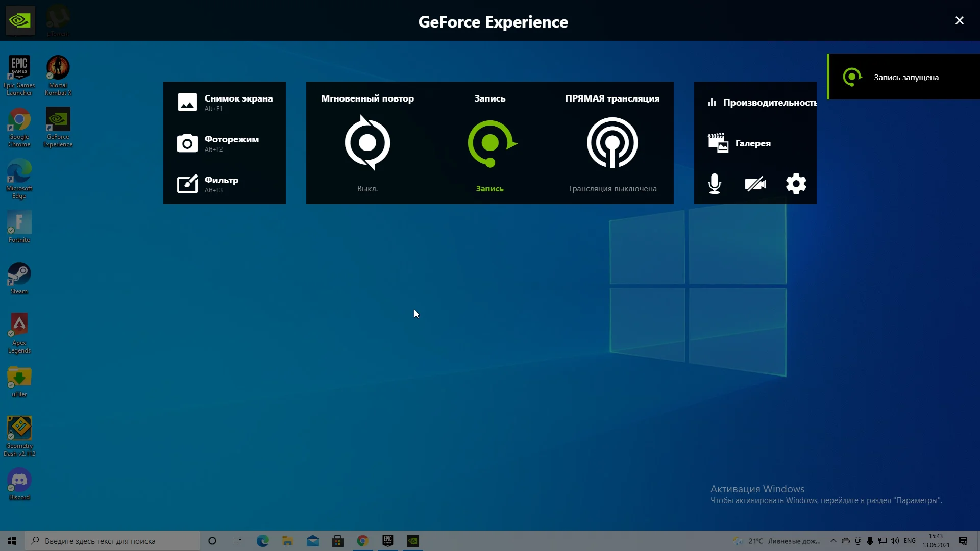Viewport: 980px width, 551px height.
Task: Click the Meet Now camera tray icon
Action: [858, 541]
